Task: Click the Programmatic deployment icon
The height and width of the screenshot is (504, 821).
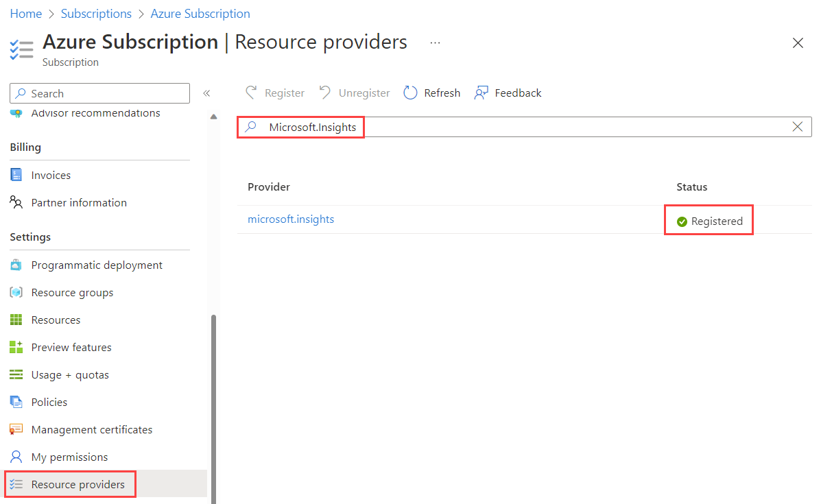Action: 16,265
